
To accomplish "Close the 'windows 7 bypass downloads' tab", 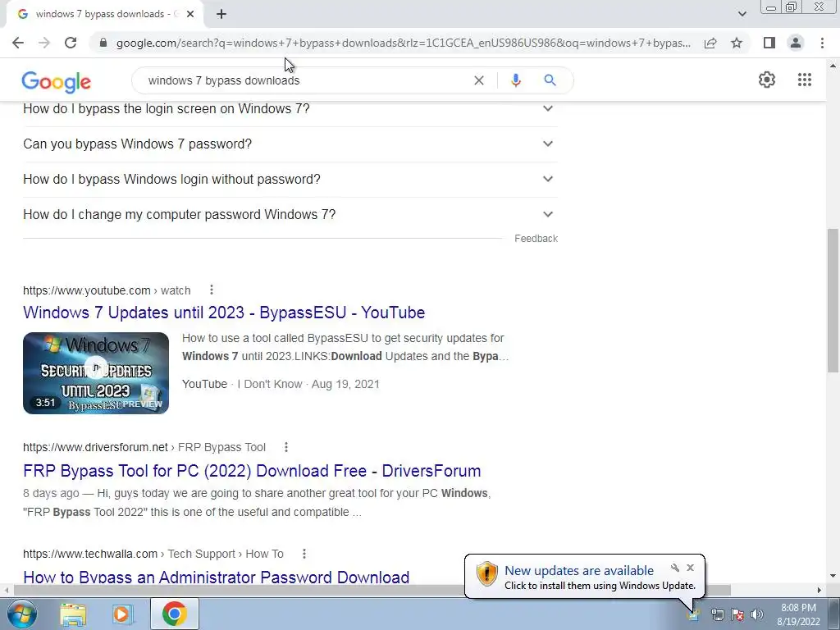I will point(190,14).
